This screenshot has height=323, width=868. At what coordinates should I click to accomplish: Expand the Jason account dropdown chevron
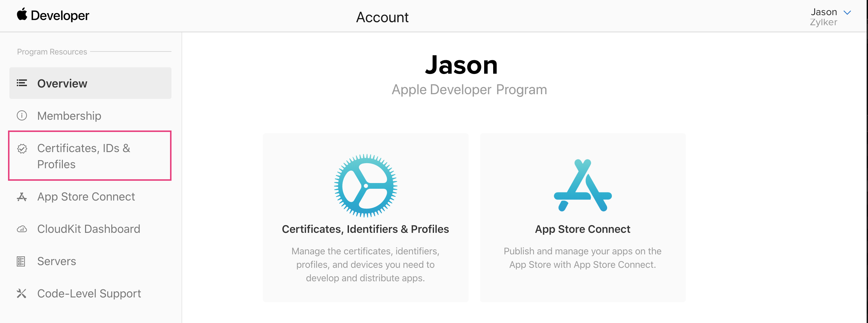click(847, 13)
